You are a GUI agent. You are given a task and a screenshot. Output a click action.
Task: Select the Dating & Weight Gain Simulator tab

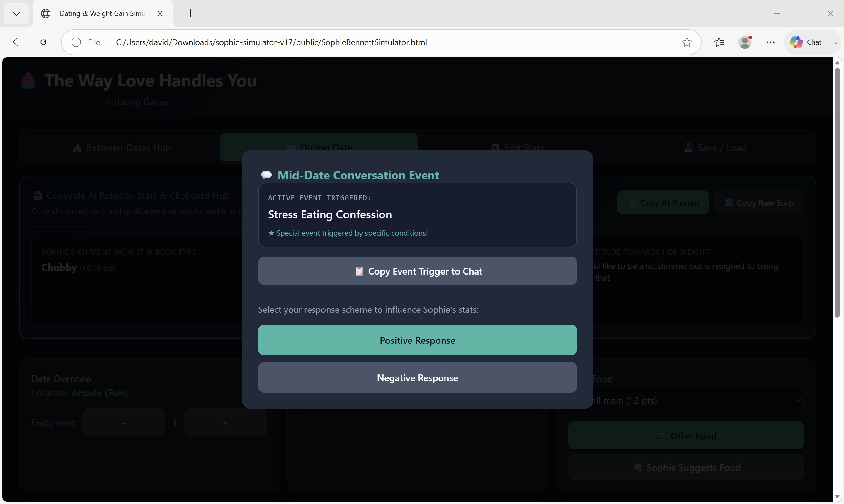(103, 13)
